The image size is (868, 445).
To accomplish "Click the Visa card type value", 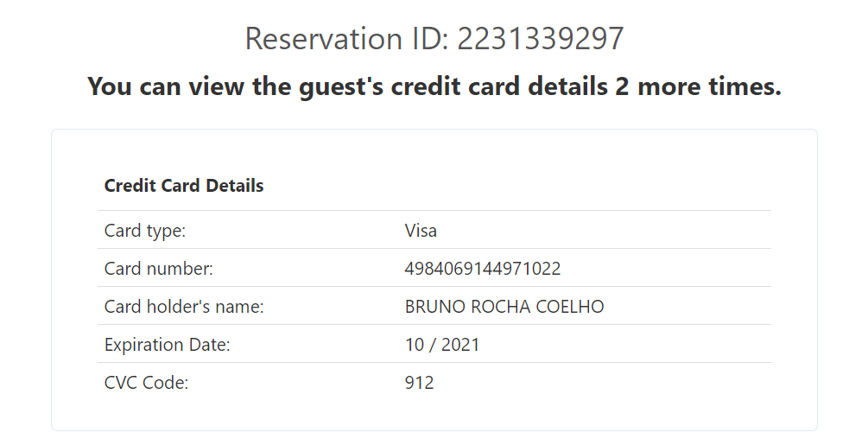I will (421, 231).
